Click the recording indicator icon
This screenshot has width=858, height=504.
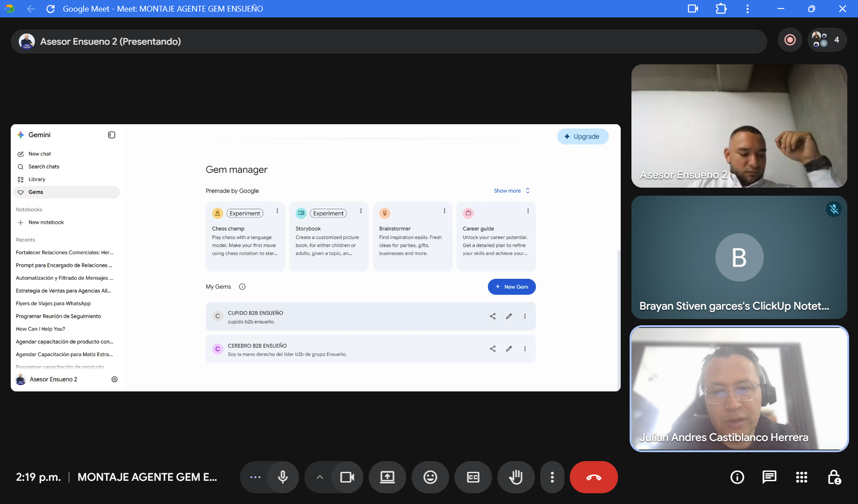790,40
